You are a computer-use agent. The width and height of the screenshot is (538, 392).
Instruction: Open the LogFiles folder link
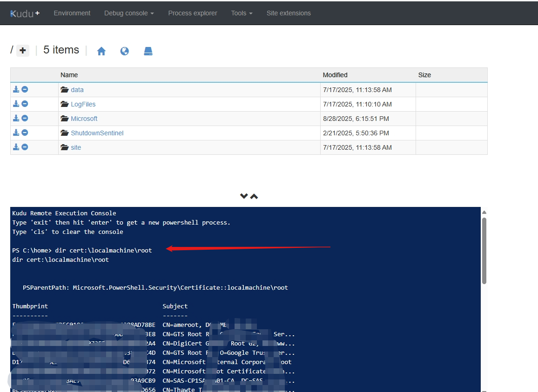pyautogui.click(x=83, y=104)
